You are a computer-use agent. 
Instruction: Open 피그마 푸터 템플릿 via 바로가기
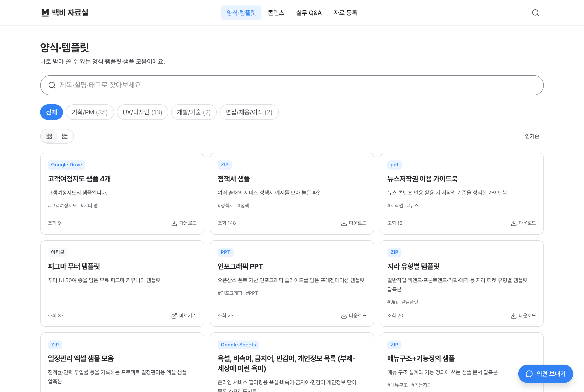coord(184,315)
